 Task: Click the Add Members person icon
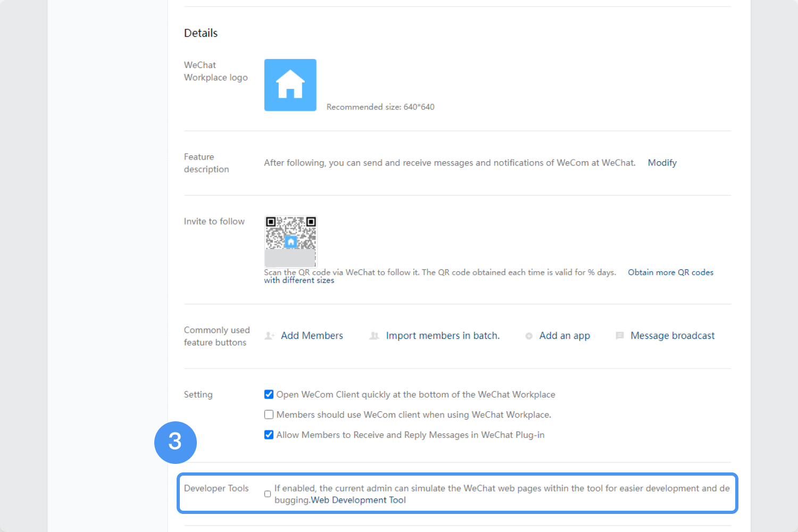[x=270, y=336]
